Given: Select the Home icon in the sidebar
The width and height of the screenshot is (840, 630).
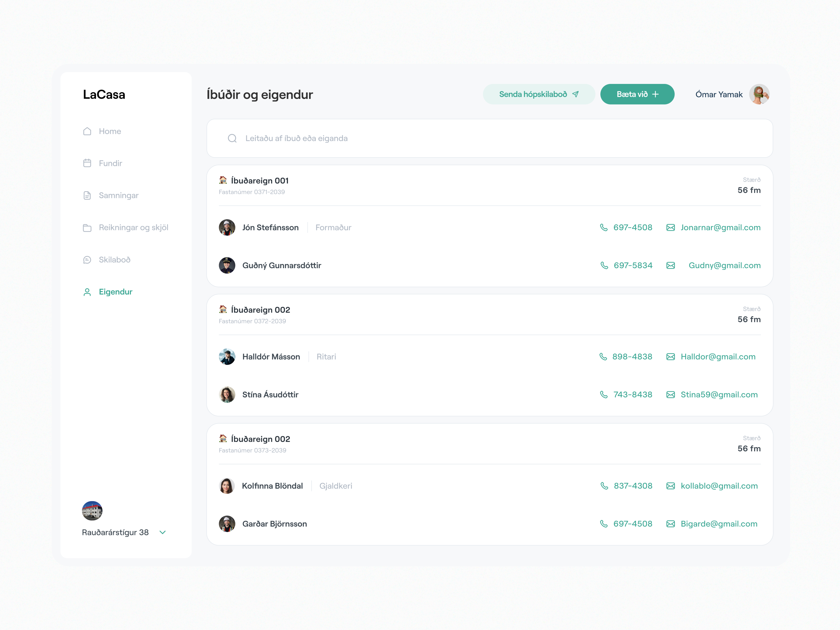Looking at the screenshot, I should 87,131.
